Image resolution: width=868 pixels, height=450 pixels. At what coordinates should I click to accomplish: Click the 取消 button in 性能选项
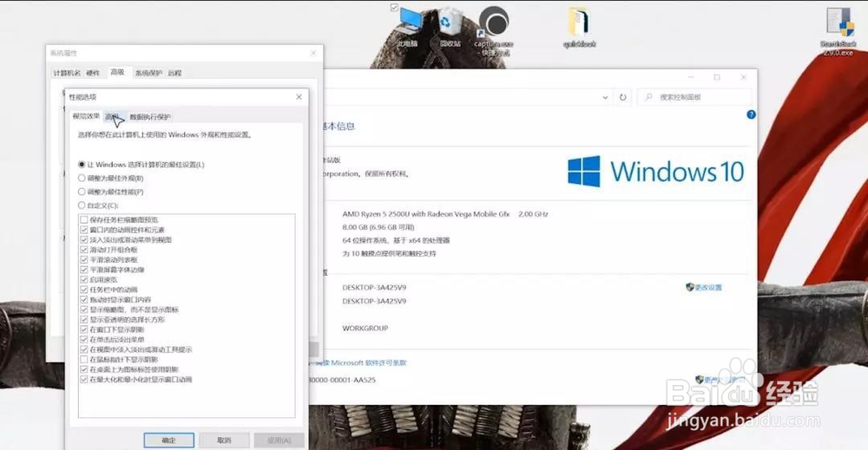tap(224, 440)
